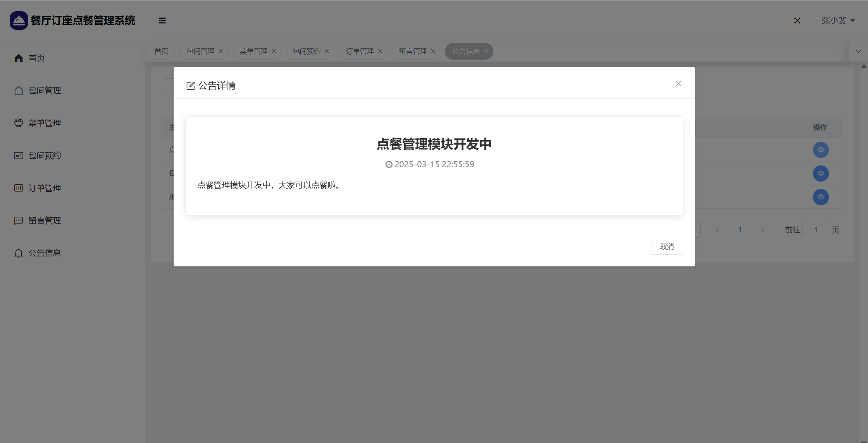Open 菜单管理 in the sidebar
The width and height of the screenshot is (868, 443).
point(44,123)
